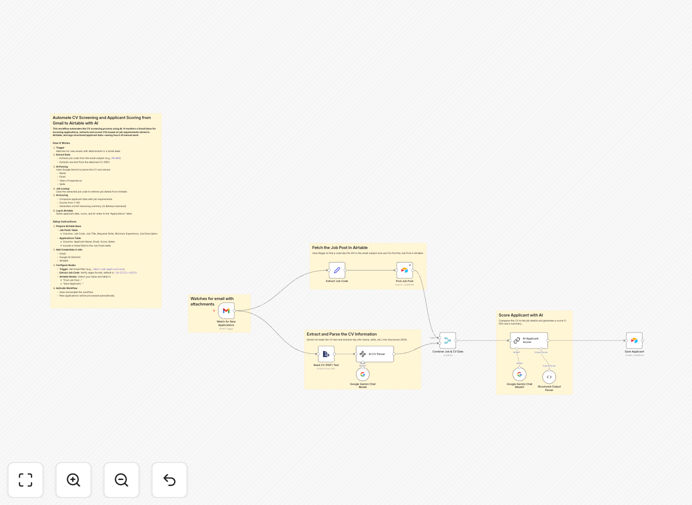This screenshot has width=692, height=505.
Task: Open the Save Applicant Airtable node
Action: point(634,340)
